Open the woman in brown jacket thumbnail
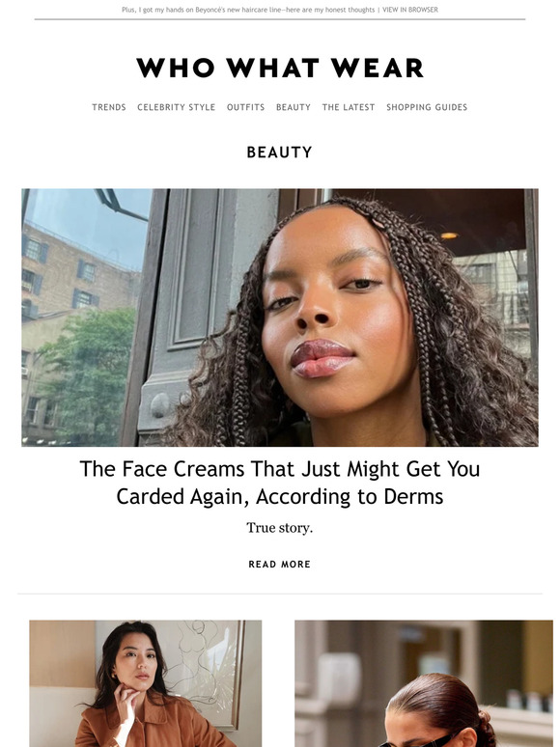 point(146,683)
